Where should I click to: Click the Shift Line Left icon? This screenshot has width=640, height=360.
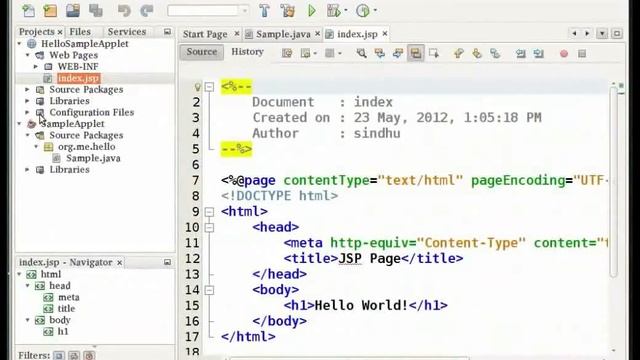pos(520,53)
